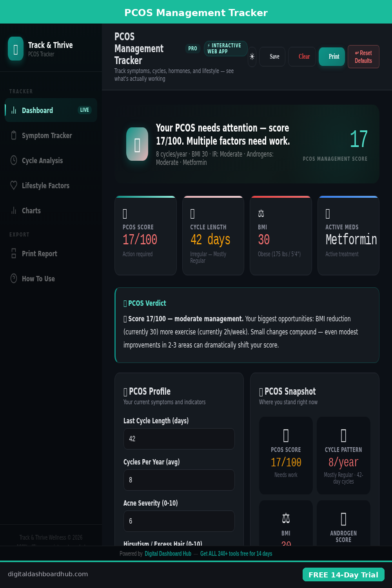The image size is (392, 588).
Task: Go to the Lifestyle Factors page
Action: pyautogui.click(x=45, y=186)
